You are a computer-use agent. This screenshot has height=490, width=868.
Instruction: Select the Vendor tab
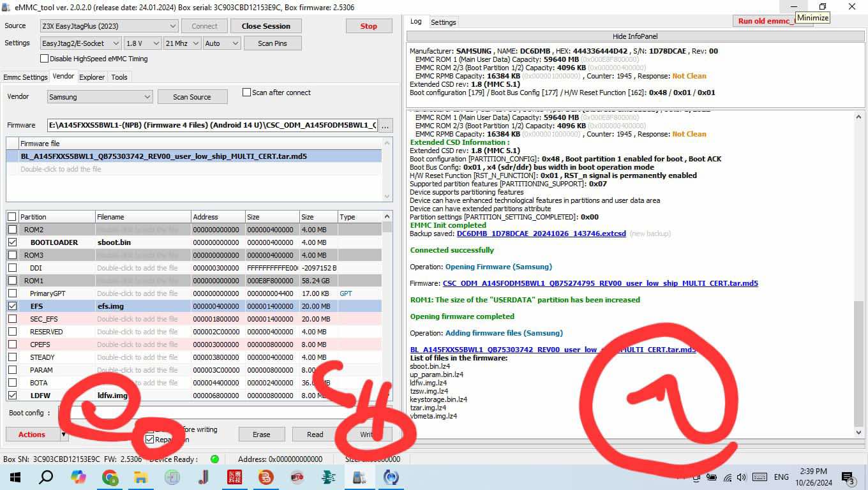pyautogui.click(x=63, y=76)
